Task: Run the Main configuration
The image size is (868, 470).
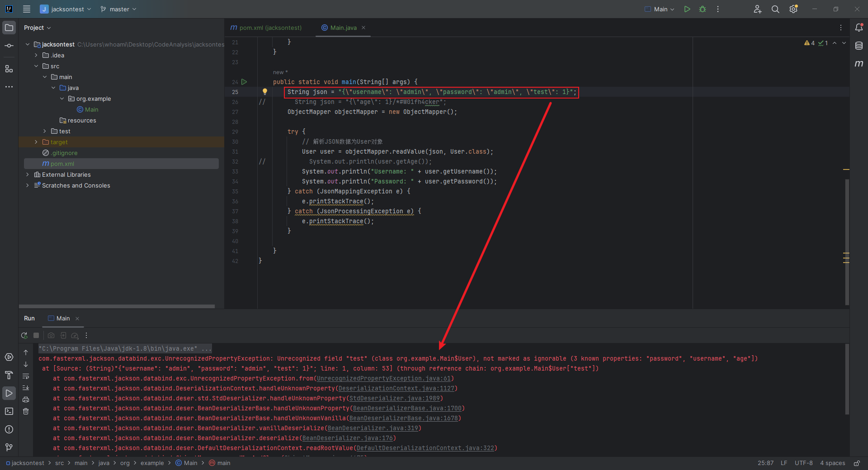Action: [687, 9]
